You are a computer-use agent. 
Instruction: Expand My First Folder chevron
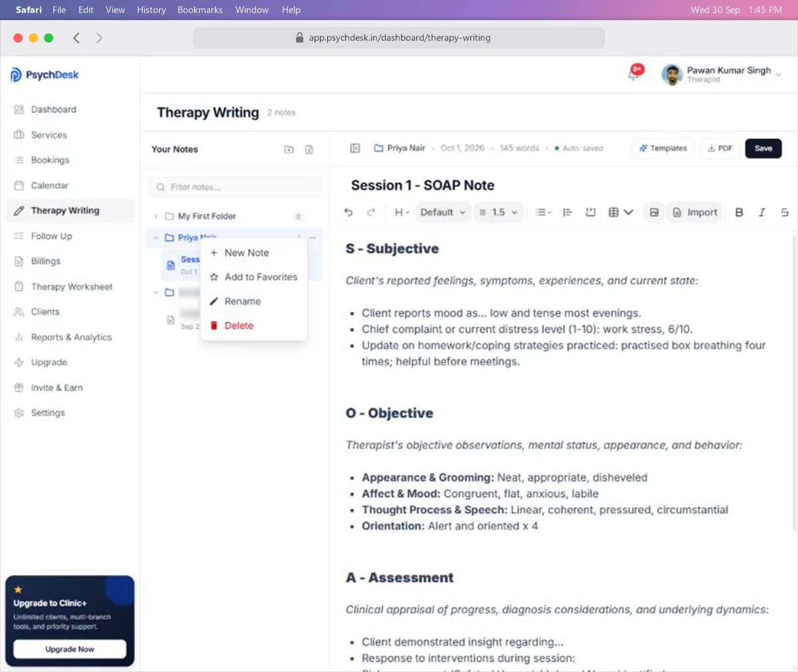[x=156, y=216]
